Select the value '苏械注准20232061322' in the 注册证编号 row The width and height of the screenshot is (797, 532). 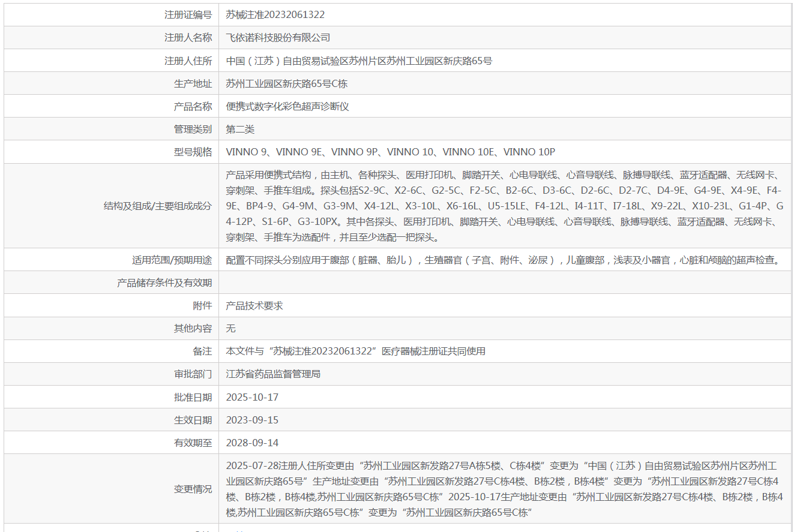tap(275, 15)
